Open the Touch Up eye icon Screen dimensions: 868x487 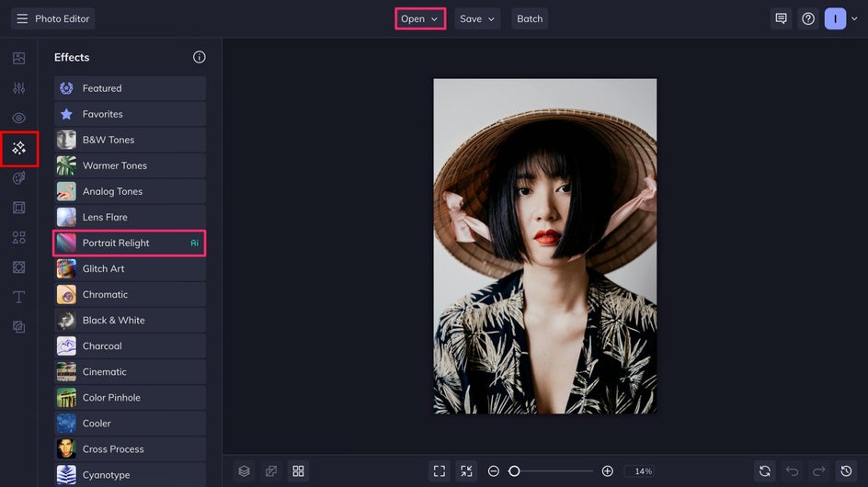18,118
